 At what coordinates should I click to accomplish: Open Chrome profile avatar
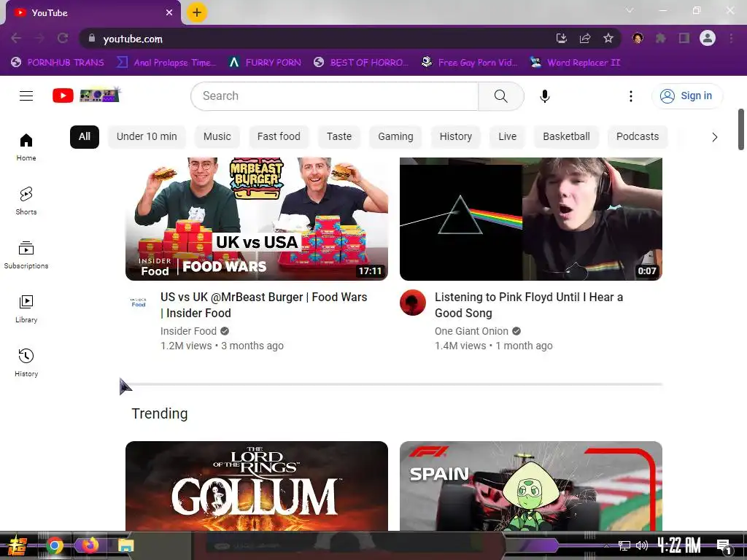(708, 38)
